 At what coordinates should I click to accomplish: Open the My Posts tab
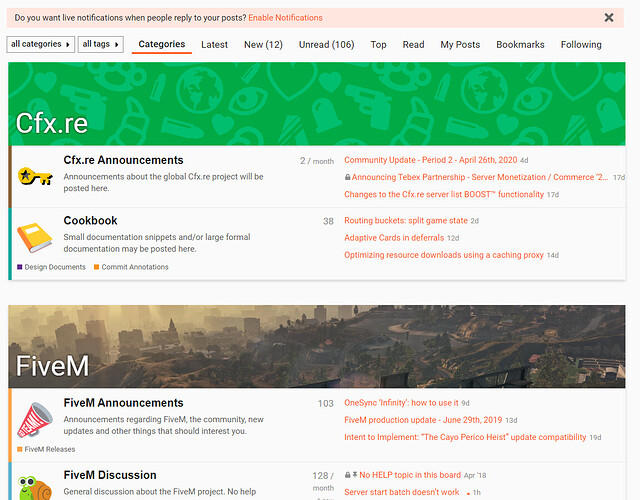tap(460, 44)
